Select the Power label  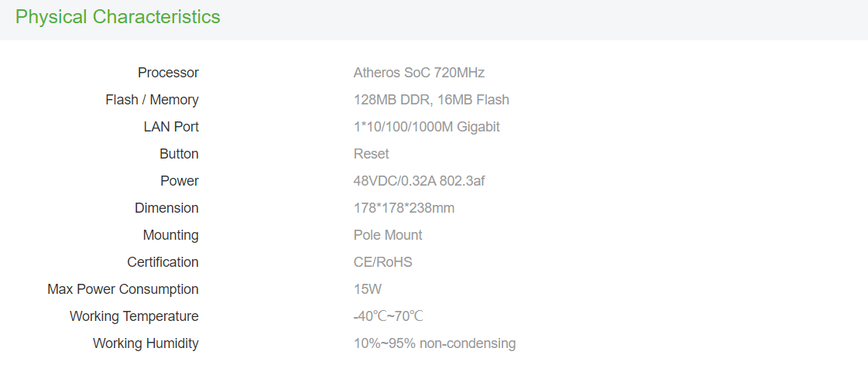click(x=180, y=181)
